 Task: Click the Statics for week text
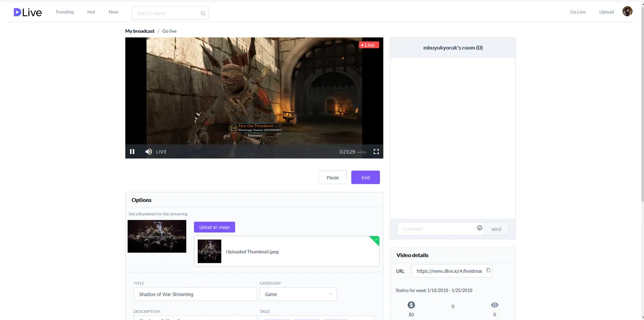[x=434, y=290]
